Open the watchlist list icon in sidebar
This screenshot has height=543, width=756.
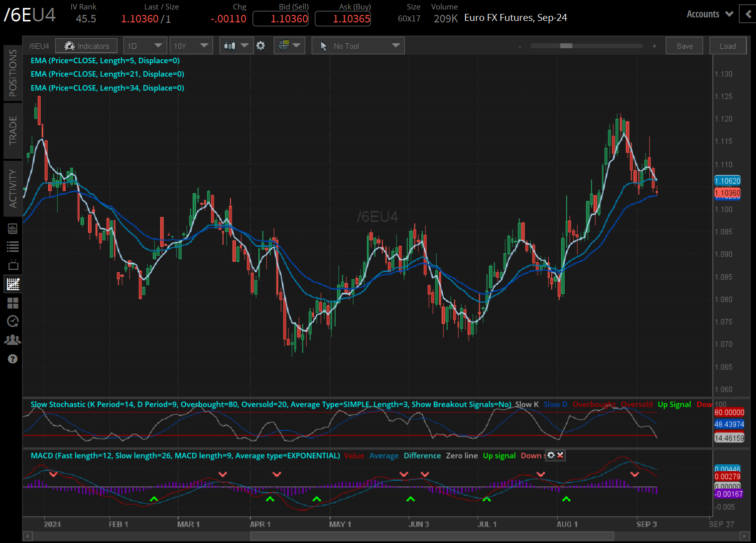(13, 246)
